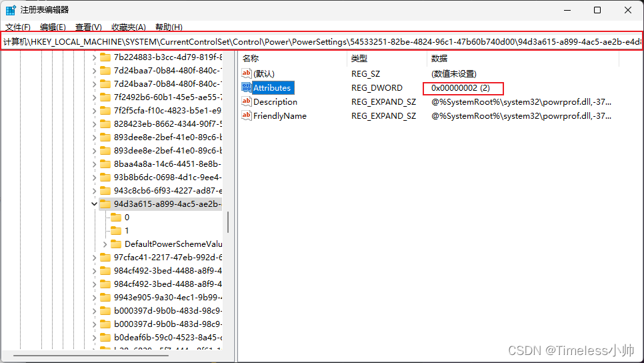Click the folder icon of key 8baa4a8a-14c6-4451

[x=105, y=164]
